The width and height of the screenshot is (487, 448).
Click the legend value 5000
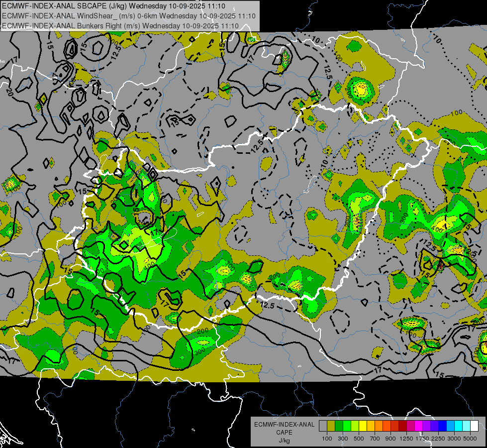click(470, 439)
